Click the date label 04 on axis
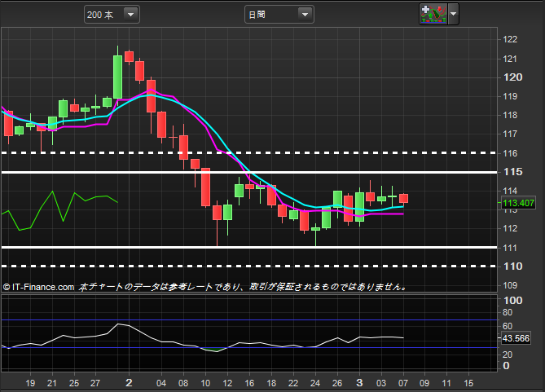 pyautogui.click(x=161, y=383)
